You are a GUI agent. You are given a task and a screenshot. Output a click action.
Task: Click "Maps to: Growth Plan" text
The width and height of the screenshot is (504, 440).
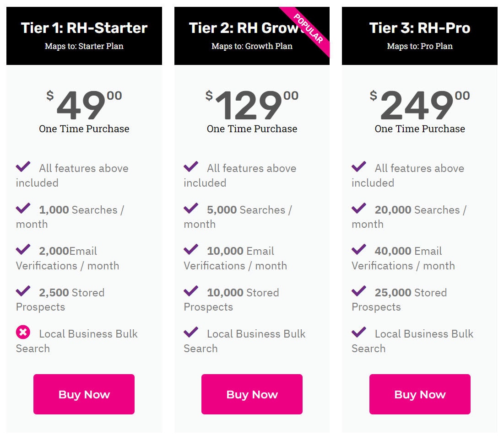(251, 46)
